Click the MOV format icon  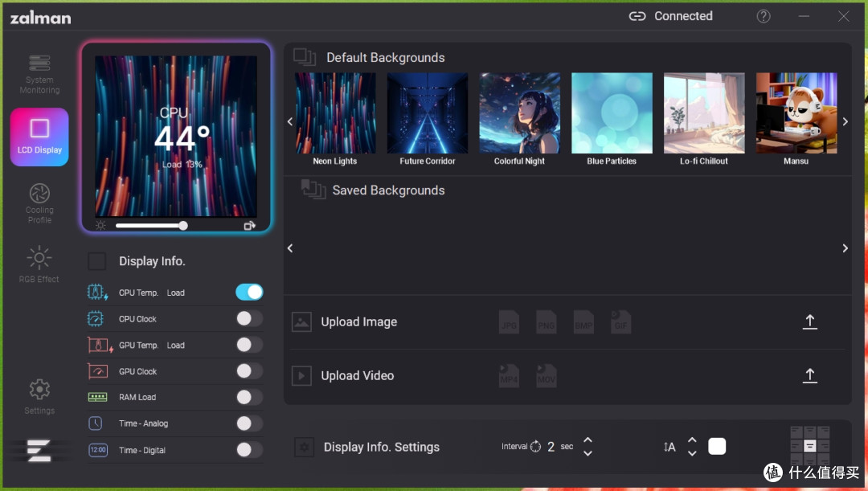coord(546,376)
